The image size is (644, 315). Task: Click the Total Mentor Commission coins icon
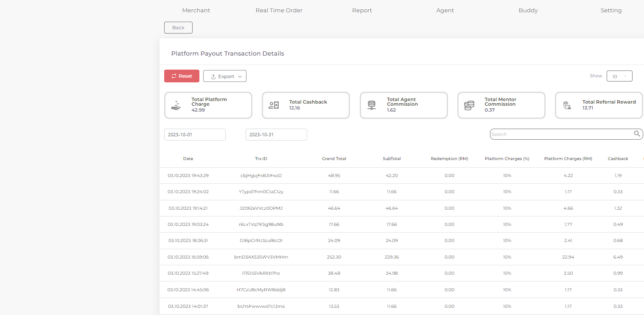pos(469,105)
